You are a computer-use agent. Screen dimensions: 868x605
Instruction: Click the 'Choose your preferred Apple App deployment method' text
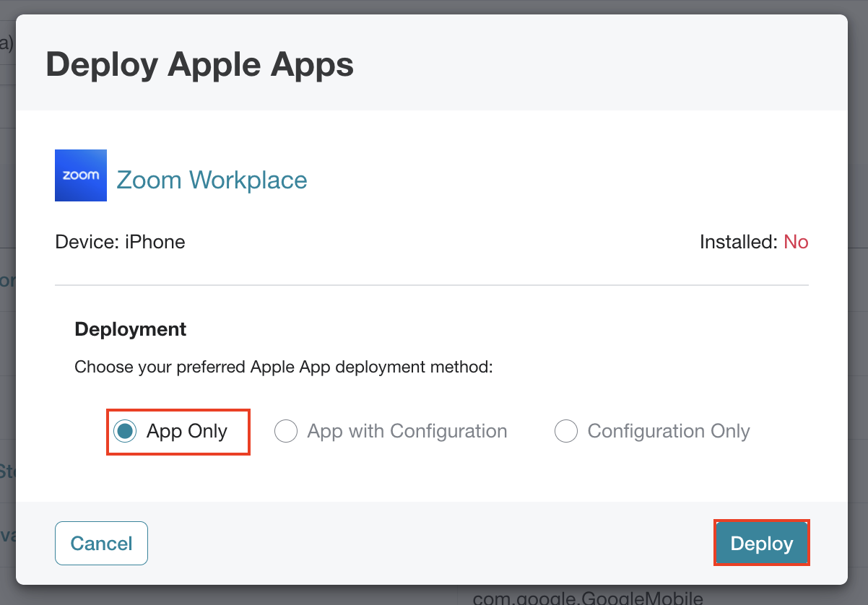pos(284,367)
